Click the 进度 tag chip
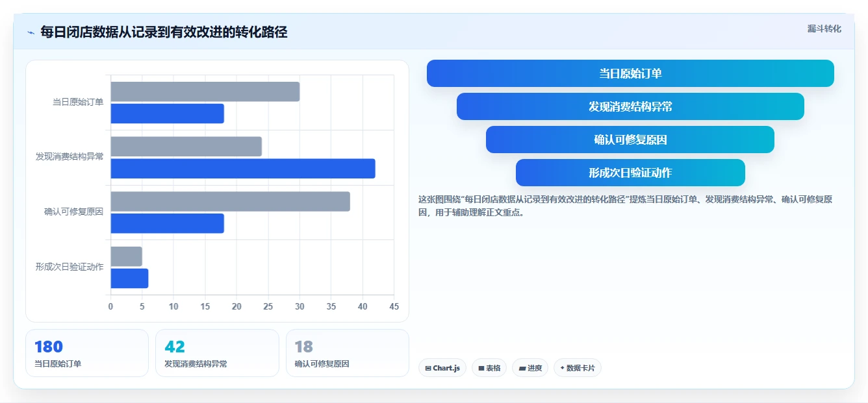868x403 pixels. [x=530, y=368]
